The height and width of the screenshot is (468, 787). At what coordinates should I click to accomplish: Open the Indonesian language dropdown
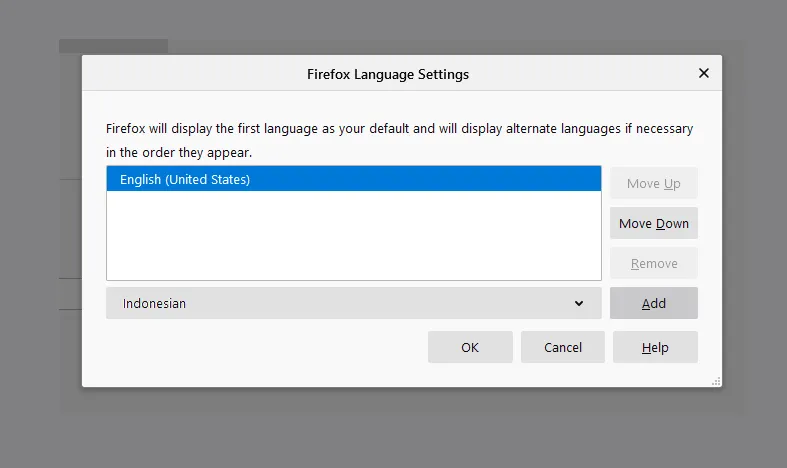point(354,303)
